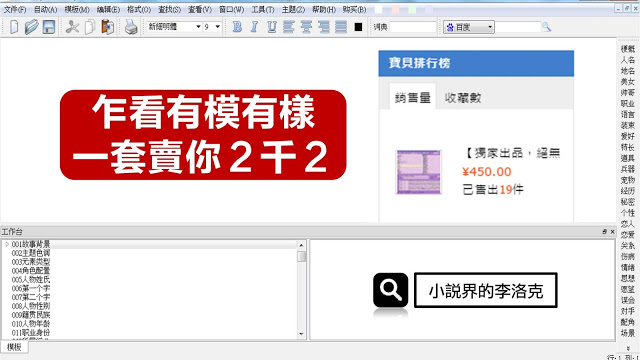Image resolution: width=640 pixels, height=360 pixels.
Task: Open the 查看(V) menu
Action: (200, 9)
